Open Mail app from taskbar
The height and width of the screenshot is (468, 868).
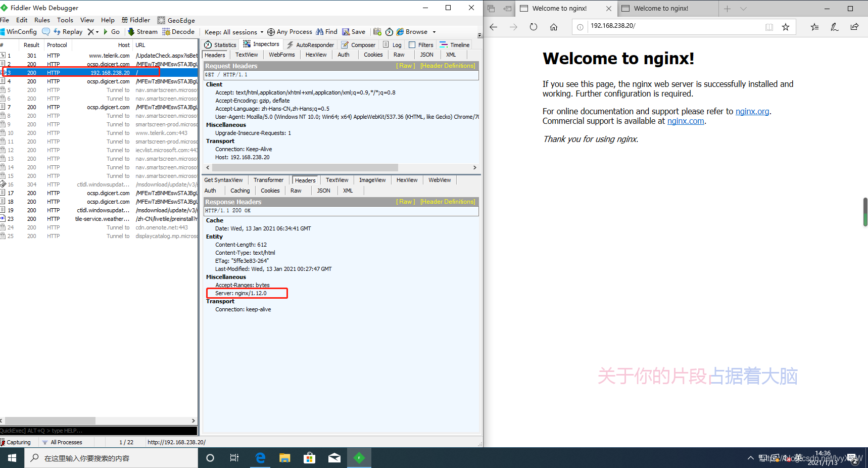334,458
